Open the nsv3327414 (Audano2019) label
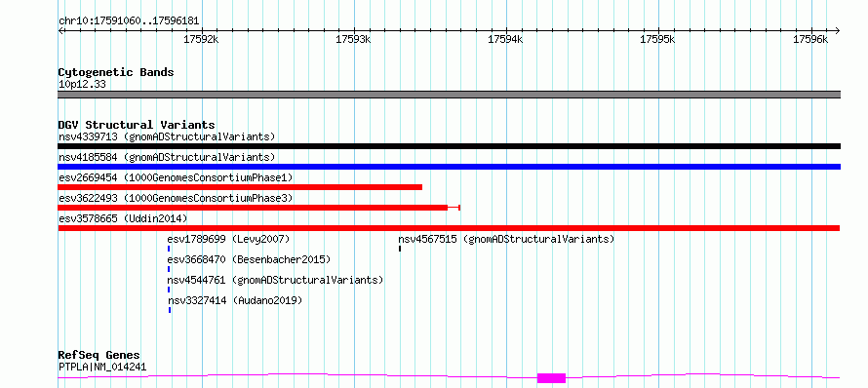This screenshot has height=388, width=868. tap(235, 300)
